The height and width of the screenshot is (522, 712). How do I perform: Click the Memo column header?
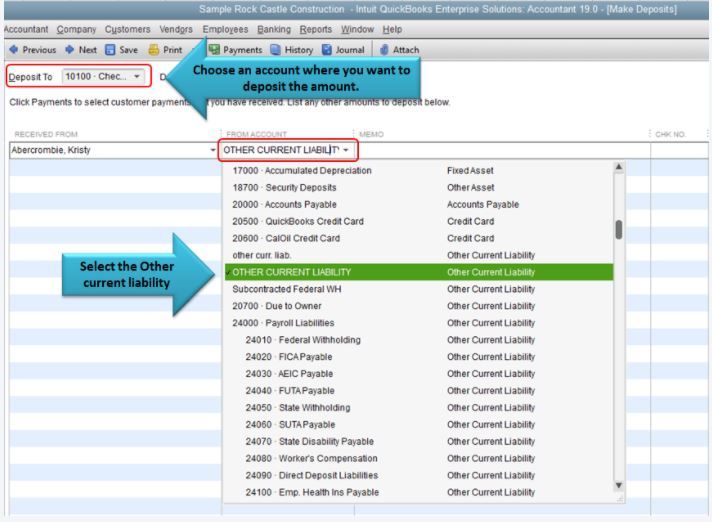pos(371,134)
